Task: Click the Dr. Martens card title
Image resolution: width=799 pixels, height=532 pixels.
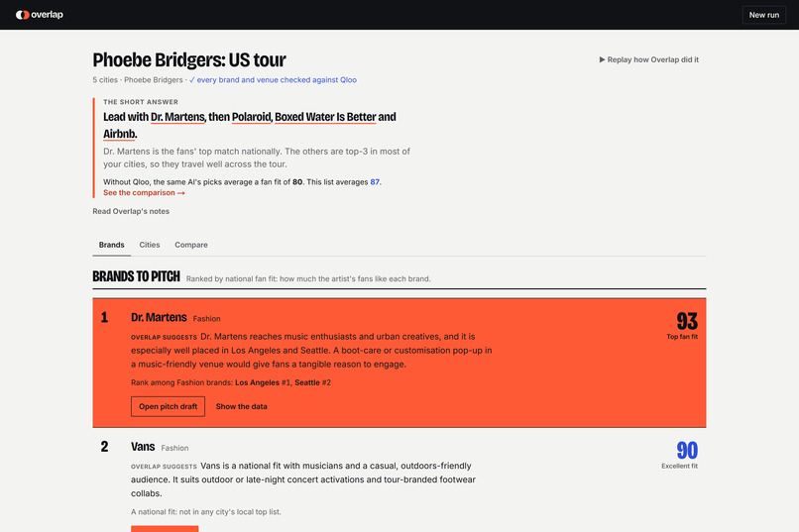Action: click(x=159, y=318)
